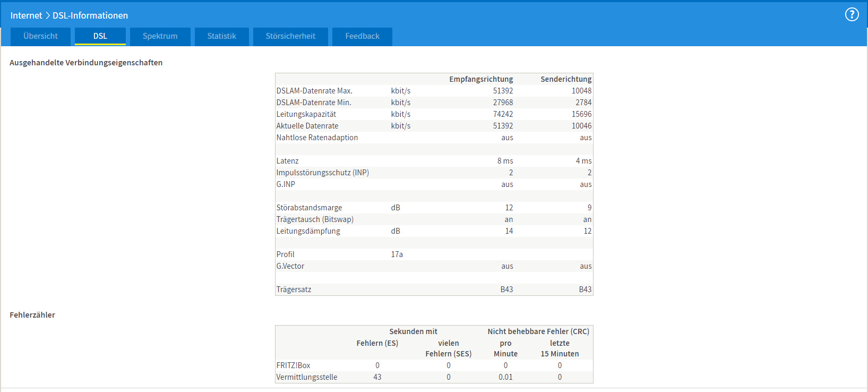Click the Aktuelle Datenrate row label

tap(307, 126)
